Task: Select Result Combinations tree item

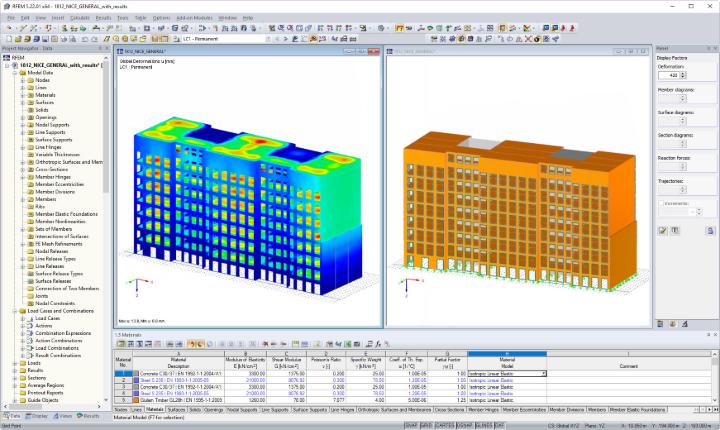Action: (58, 356)
